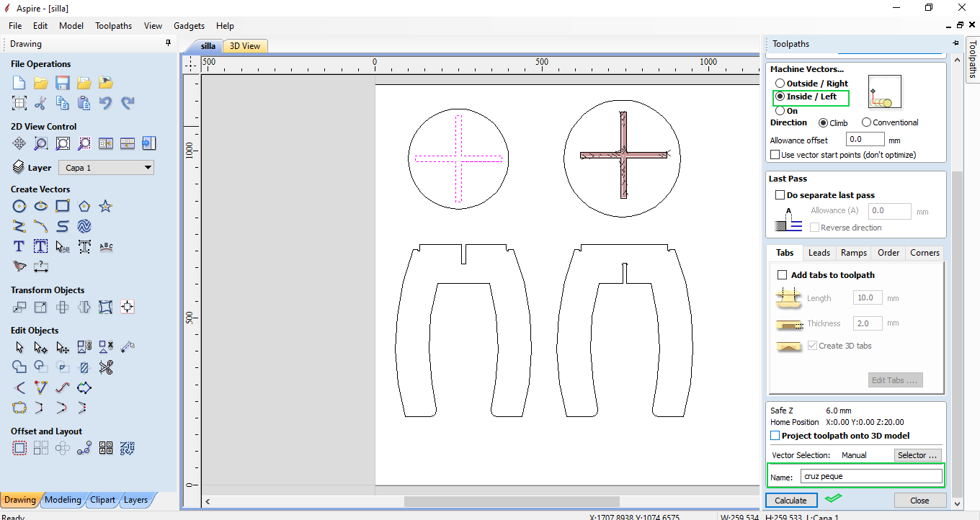
Task: Open the Text on a Curve tool
Action: [106, 246]
